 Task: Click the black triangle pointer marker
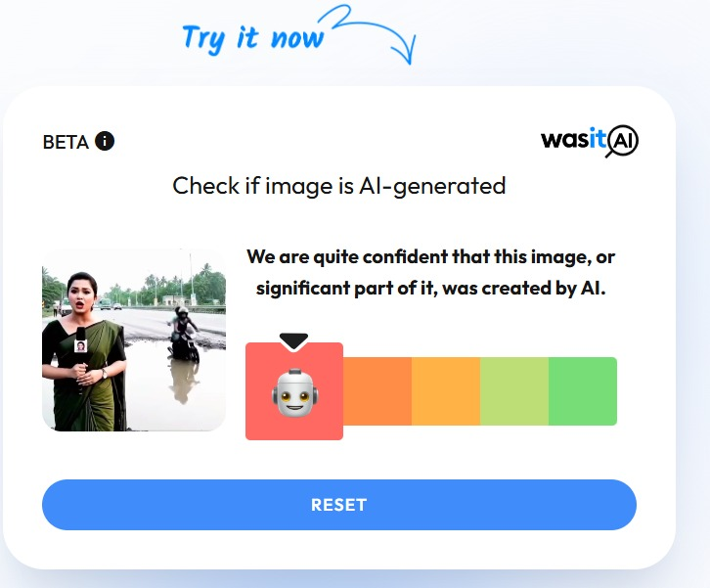click(x=293, y=341)
